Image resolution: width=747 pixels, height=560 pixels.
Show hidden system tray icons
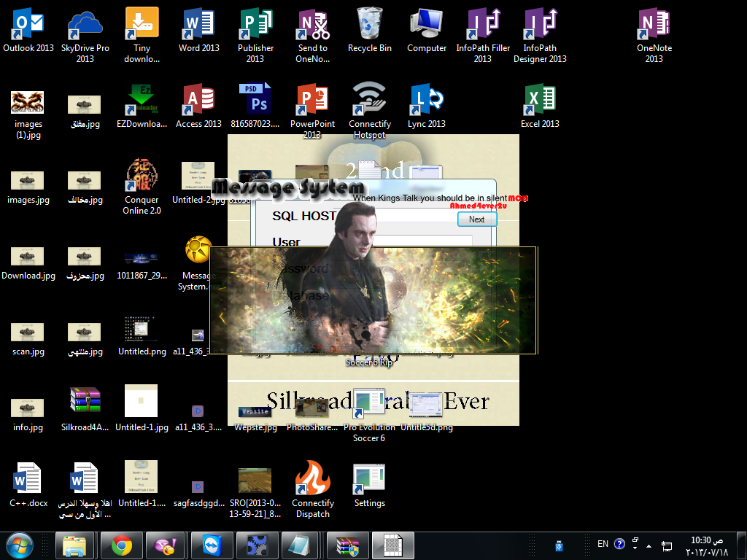(x=649, y=545)
